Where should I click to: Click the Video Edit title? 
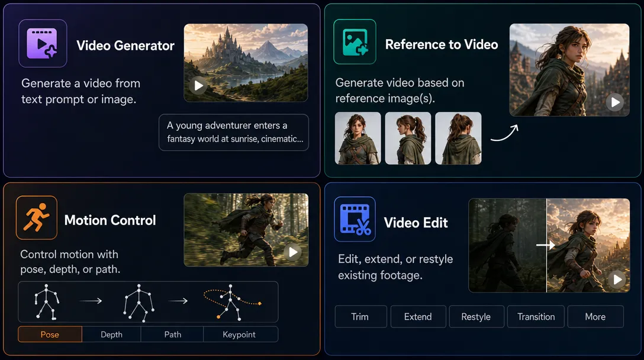[x=416, y=222]
